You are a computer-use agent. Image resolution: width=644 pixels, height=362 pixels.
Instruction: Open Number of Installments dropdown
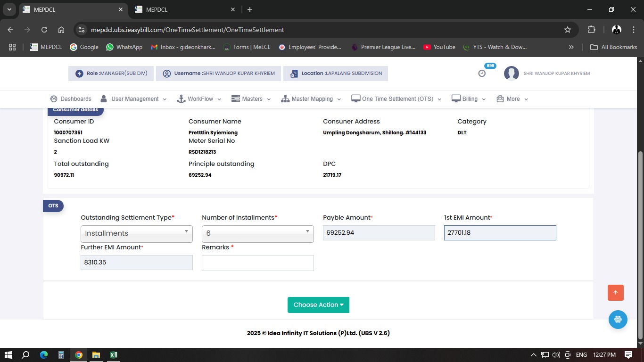258,233
